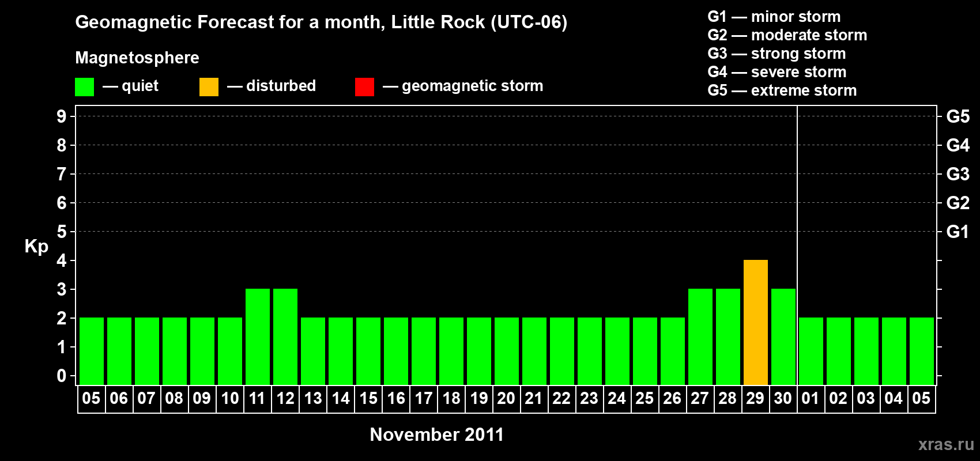980x461 pixels.
Task: Select the green bar above date 11
Action: point(258,337)
